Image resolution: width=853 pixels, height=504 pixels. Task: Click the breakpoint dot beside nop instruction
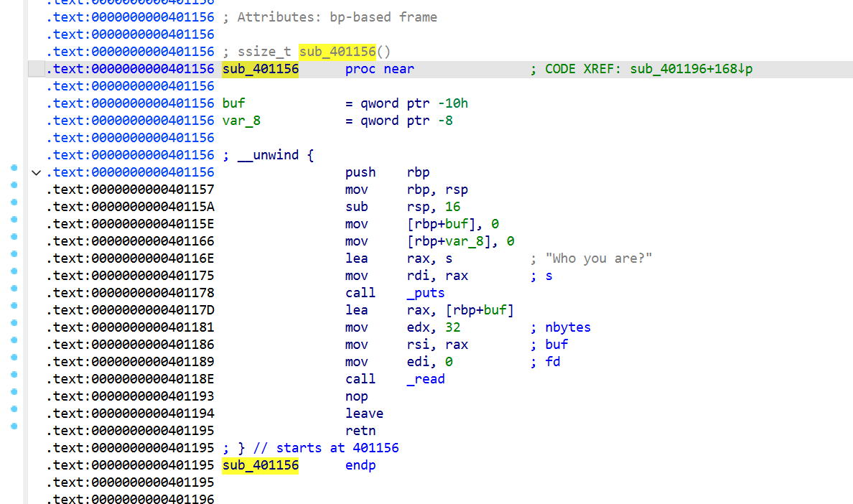14,391
